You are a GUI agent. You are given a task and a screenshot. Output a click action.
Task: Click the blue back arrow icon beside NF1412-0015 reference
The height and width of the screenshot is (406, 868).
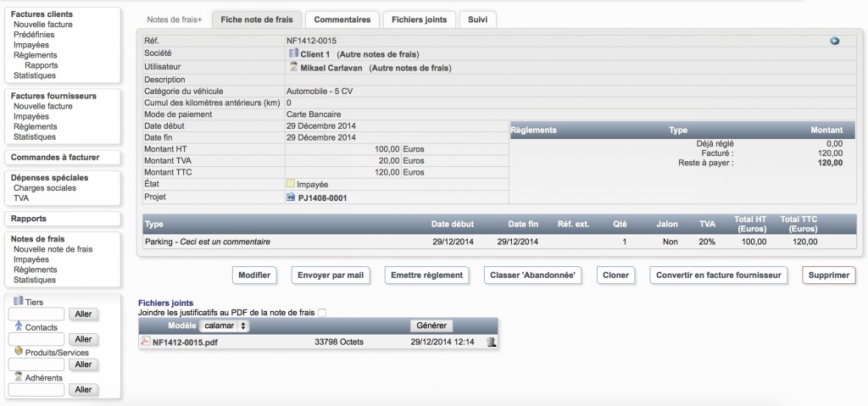[835, 41]
